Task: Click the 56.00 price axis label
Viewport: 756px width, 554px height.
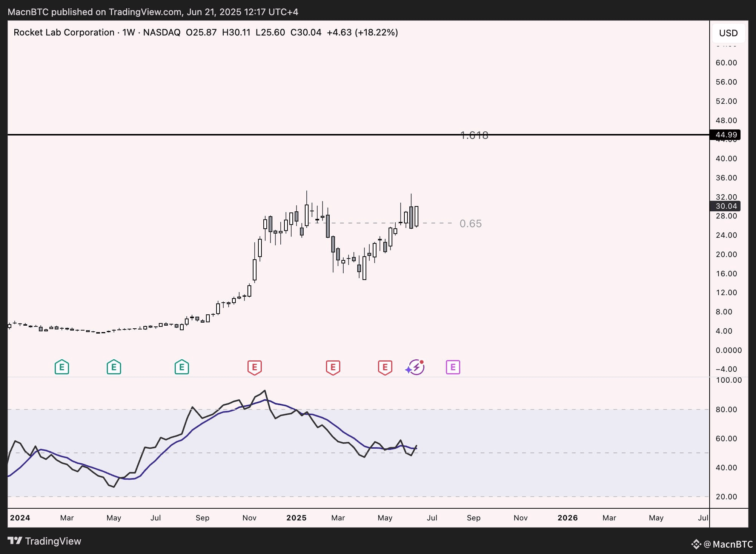Action: (727, 82)
